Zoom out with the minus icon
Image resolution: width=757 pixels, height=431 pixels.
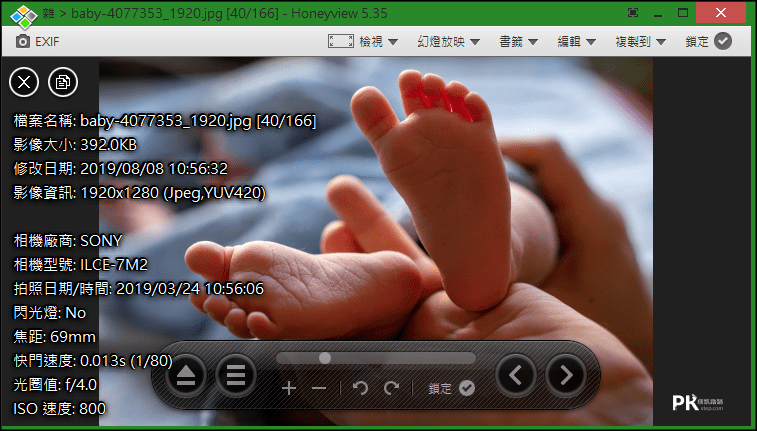pyautogui.click(x=319, y=388)
